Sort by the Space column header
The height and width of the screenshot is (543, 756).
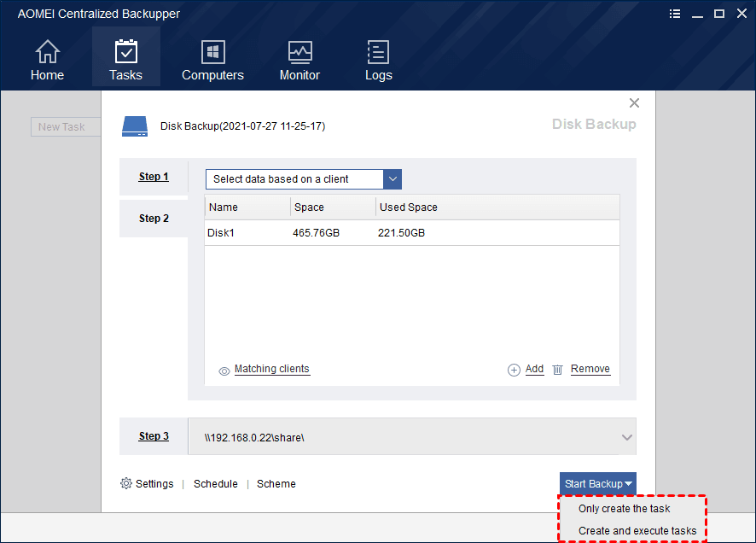(333, 207)
